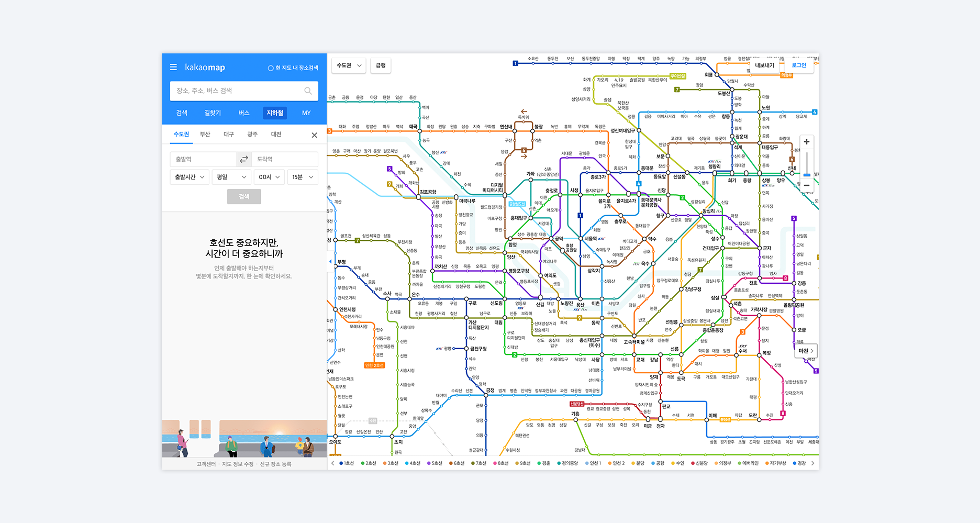Click the 서울역 station node
The image size is (980, 523).
[581, 239]
